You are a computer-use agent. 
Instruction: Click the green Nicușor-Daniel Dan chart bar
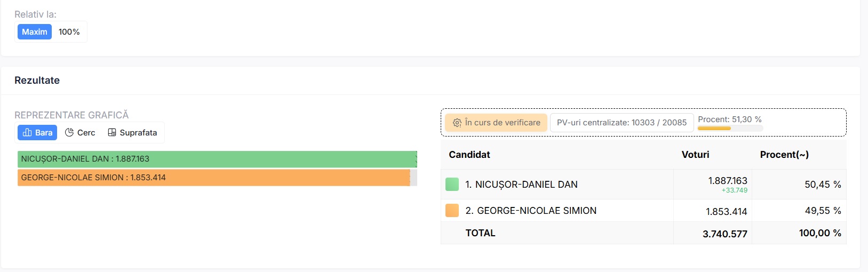tap(217, 159)
